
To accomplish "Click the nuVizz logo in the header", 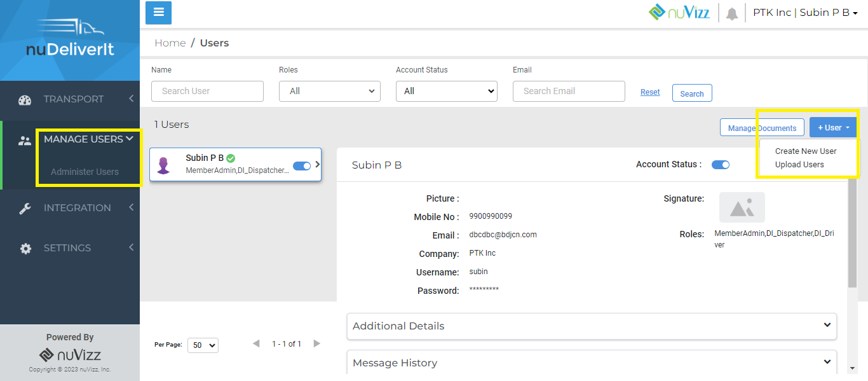I will pyautogui.click(x=679, y=11).
